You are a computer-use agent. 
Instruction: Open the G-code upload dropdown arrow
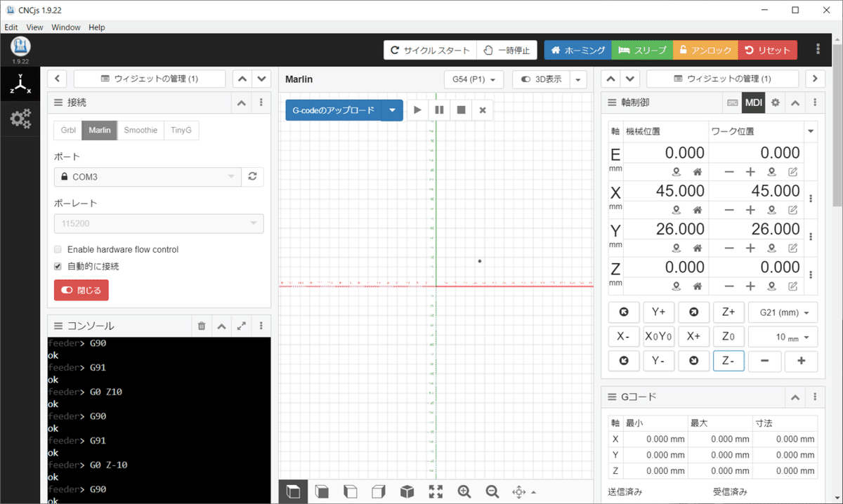coord(392,110)
